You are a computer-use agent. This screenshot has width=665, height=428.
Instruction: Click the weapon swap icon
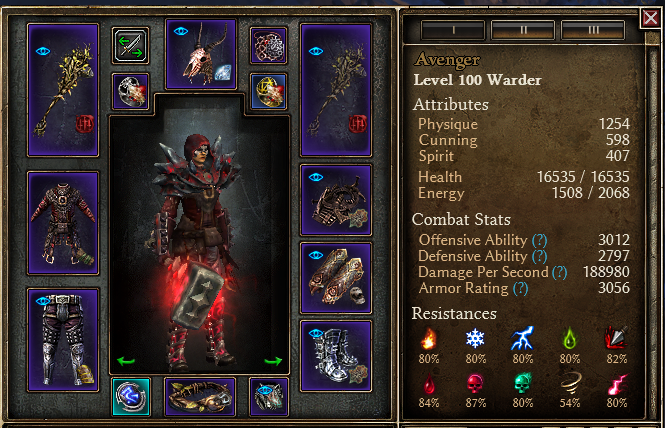(x=130, y=46)
